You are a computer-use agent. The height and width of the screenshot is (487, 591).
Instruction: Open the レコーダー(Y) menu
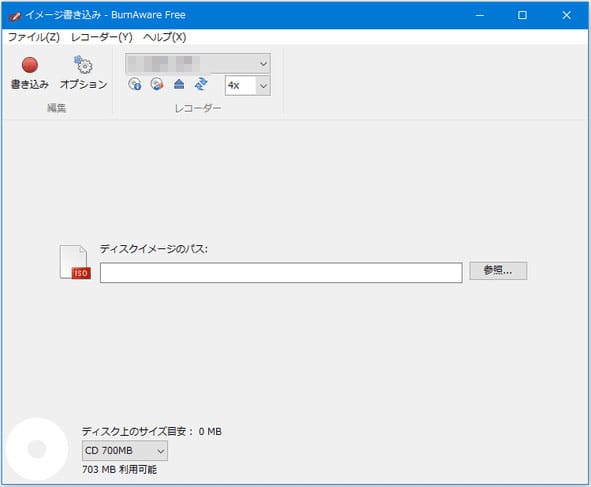tap(102, 37)
